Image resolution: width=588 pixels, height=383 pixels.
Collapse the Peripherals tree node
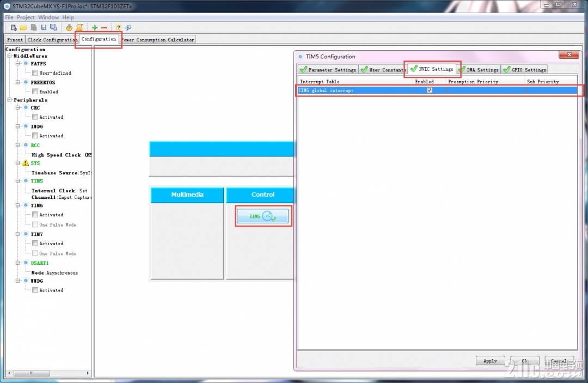(9, 100)
